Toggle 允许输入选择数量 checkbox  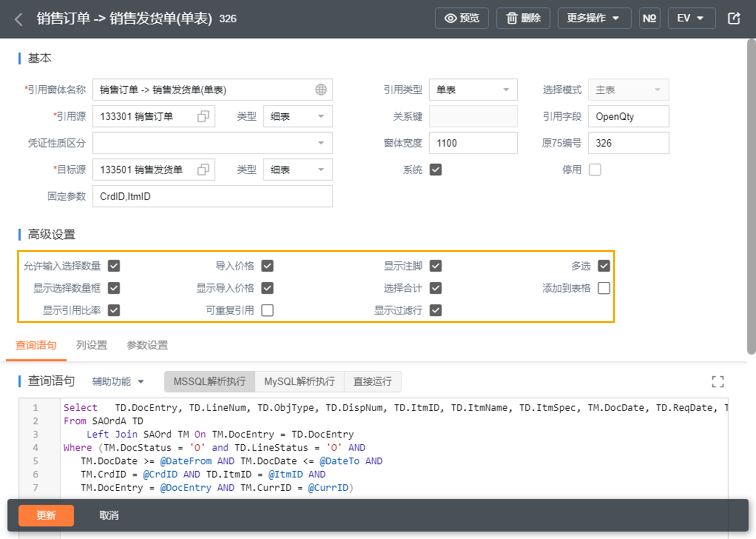point(114,266)
